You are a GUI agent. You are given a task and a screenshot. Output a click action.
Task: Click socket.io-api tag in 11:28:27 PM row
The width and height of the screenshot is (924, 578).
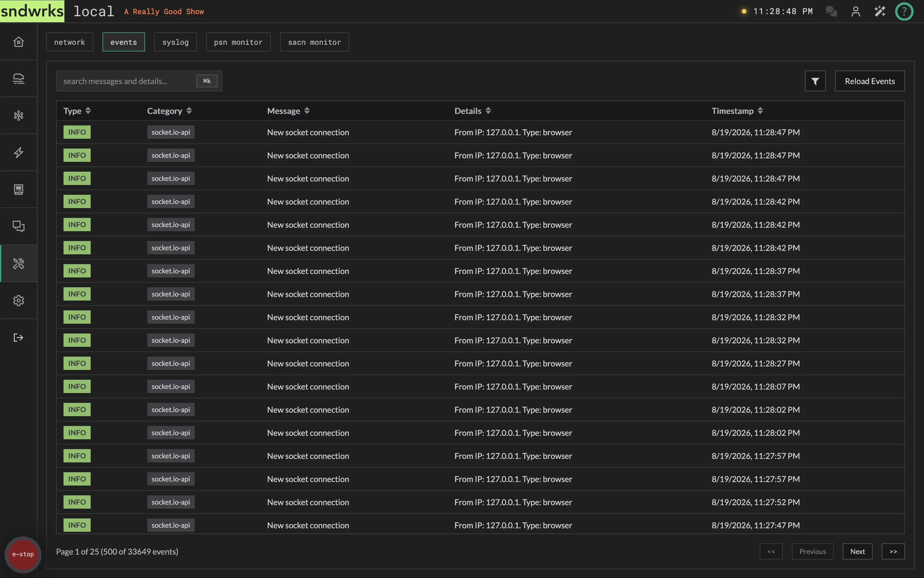(x=171, y=364)
